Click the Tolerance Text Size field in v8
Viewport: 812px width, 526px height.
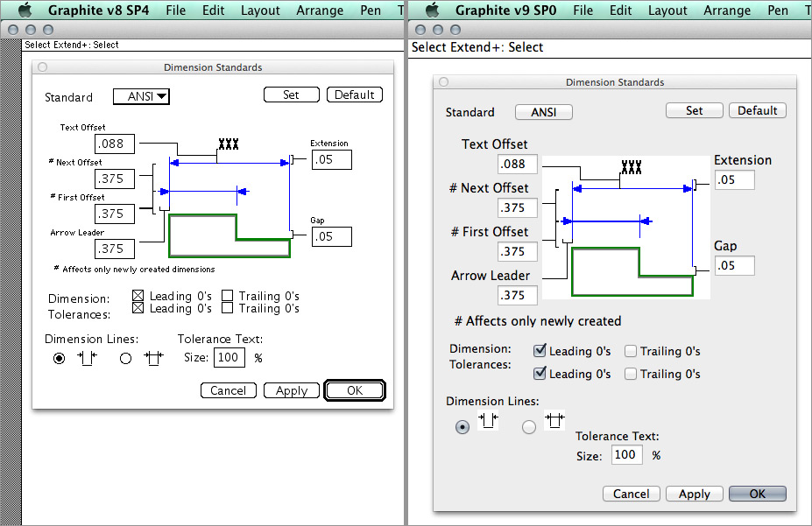coord(229,357)
